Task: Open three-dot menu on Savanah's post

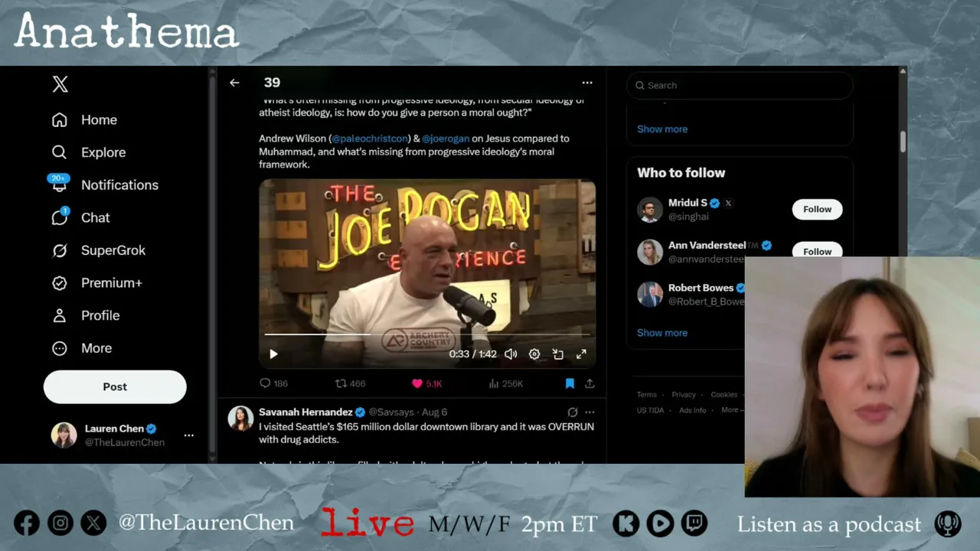Action: (x=590, y=412)
